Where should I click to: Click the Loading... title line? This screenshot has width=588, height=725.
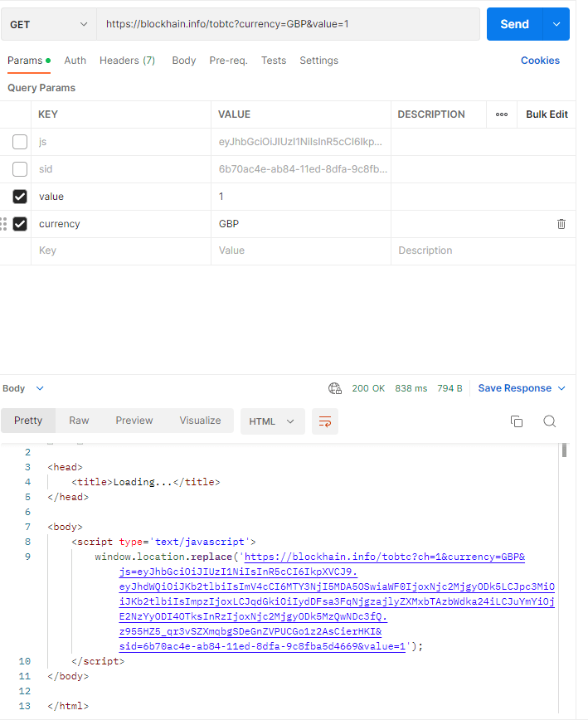(x=146, y=482)
